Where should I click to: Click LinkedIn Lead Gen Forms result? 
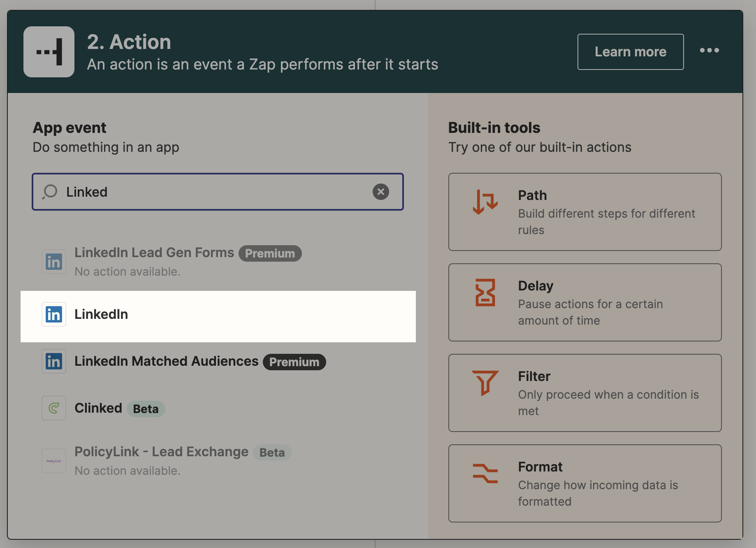tap(218, 262)
